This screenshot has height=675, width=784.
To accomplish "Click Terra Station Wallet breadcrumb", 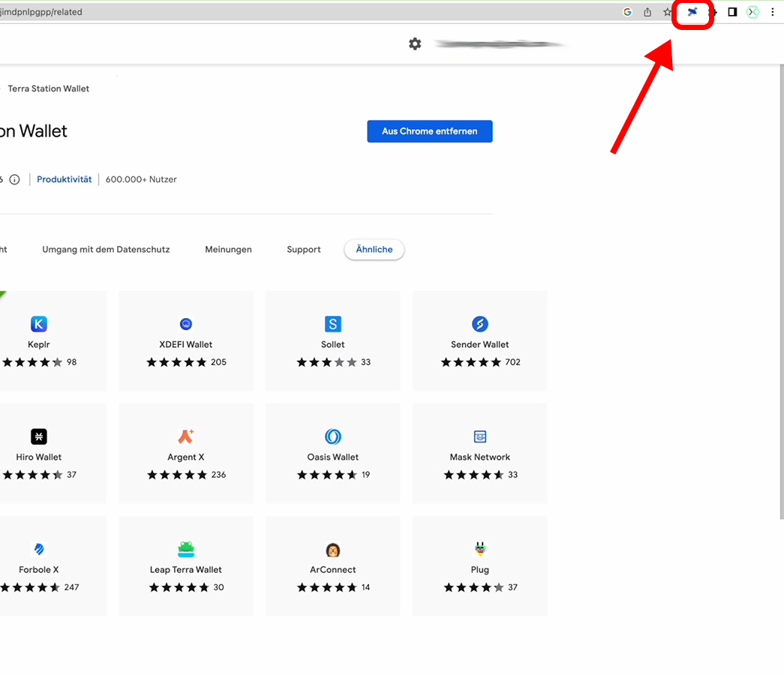I will point(49,88).
